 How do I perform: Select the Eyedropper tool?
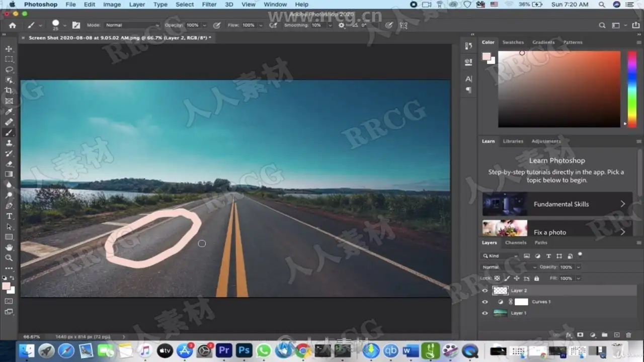click(9, 112)
